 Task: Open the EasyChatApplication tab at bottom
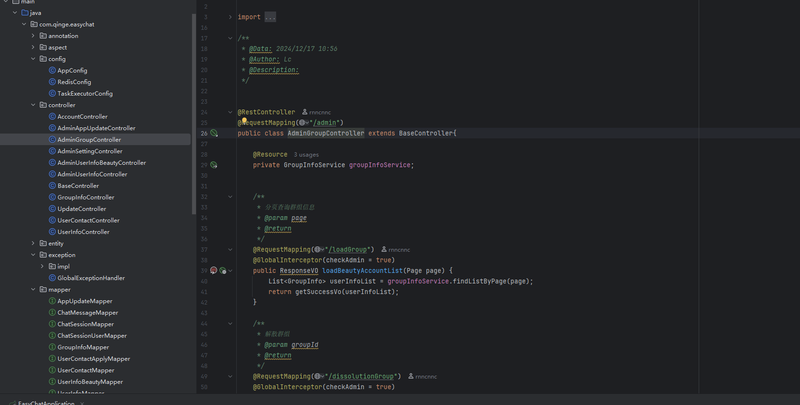coord(45,402)
